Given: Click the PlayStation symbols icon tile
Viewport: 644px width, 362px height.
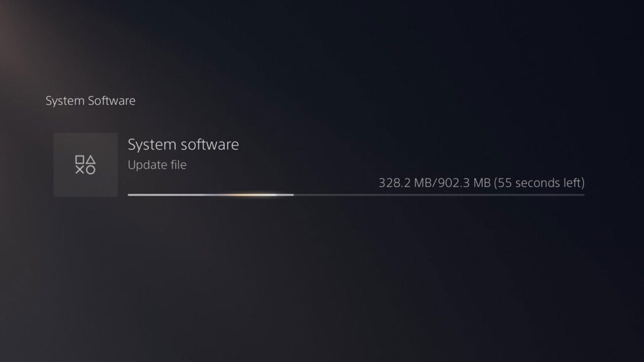Looking at the screenshot, I should [86, 165].
